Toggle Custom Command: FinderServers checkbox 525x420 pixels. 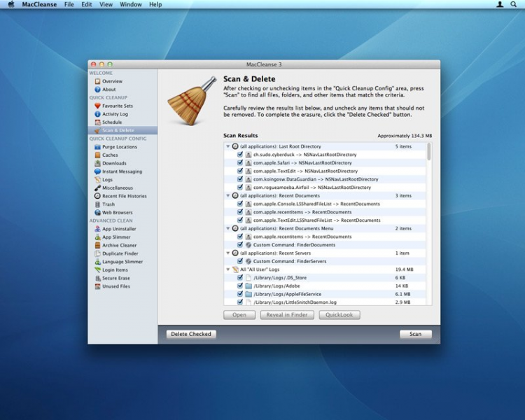(x=239, y=261)
